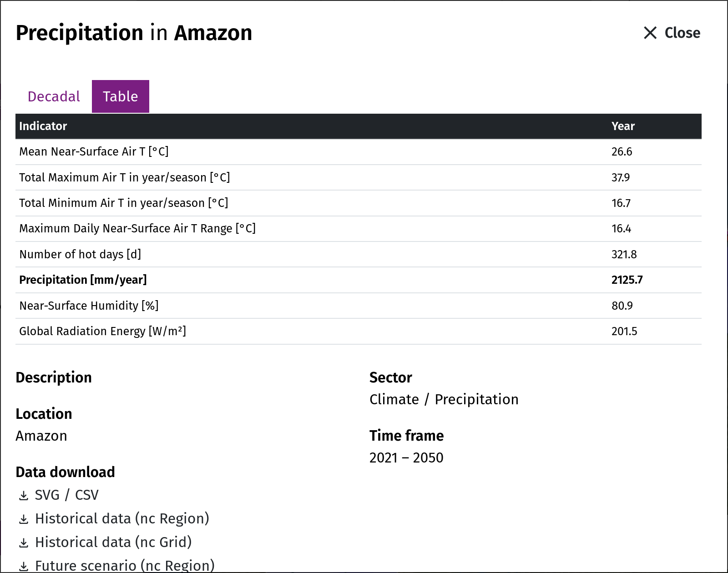Click the Amazon location value
Image resolution: width=728 pixels, height=573 pixels.
pos(41,436)
